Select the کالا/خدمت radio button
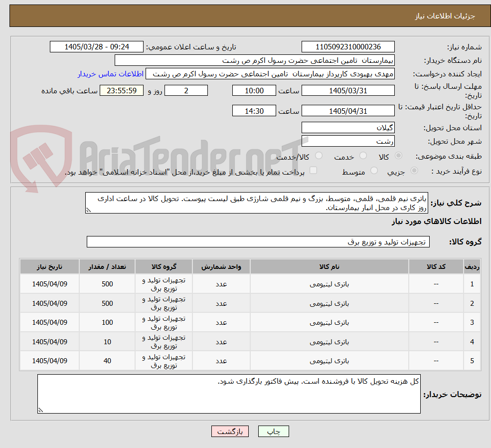Image resolution: width=491 pixels, height=448 pixels. [x=319, y=156]
